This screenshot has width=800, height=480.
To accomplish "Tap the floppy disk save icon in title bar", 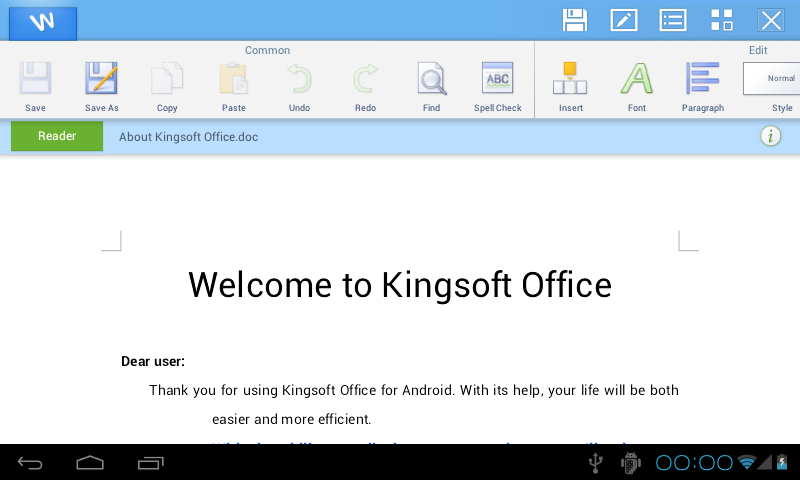I will [x=575, y=21].
